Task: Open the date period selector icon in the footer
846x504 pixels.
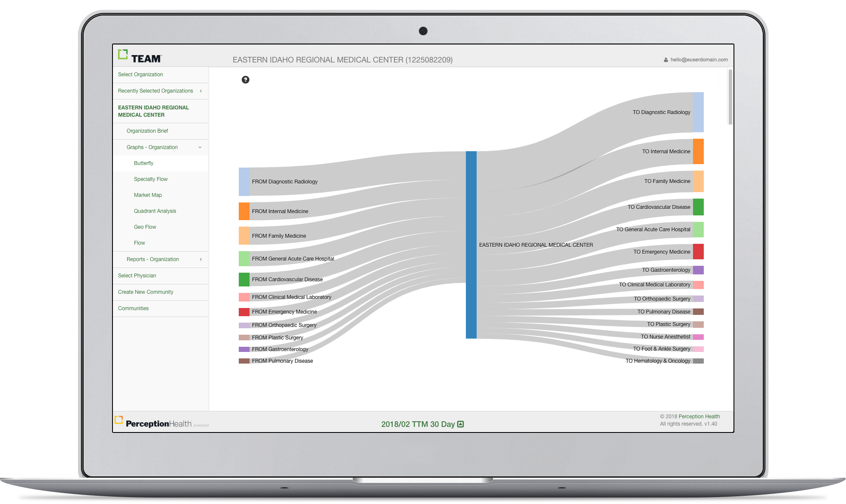Action: 461,424
